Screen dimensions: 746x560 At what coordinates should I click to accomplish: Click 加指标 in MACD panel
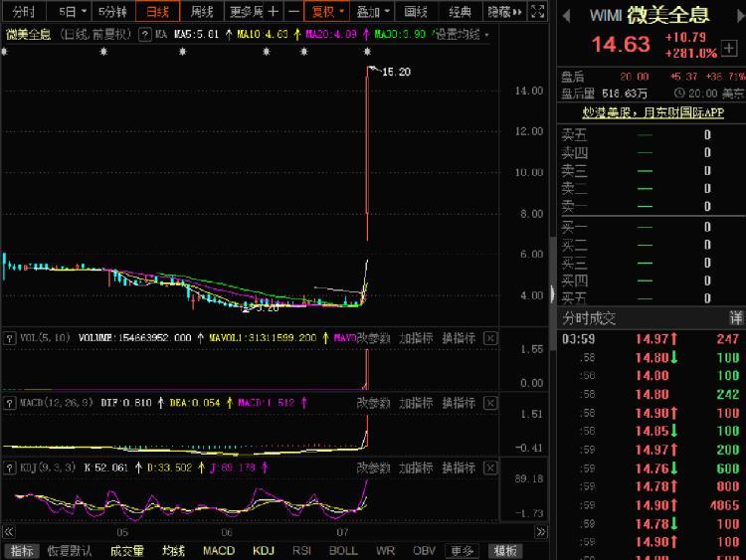click(x=416, y=403)
